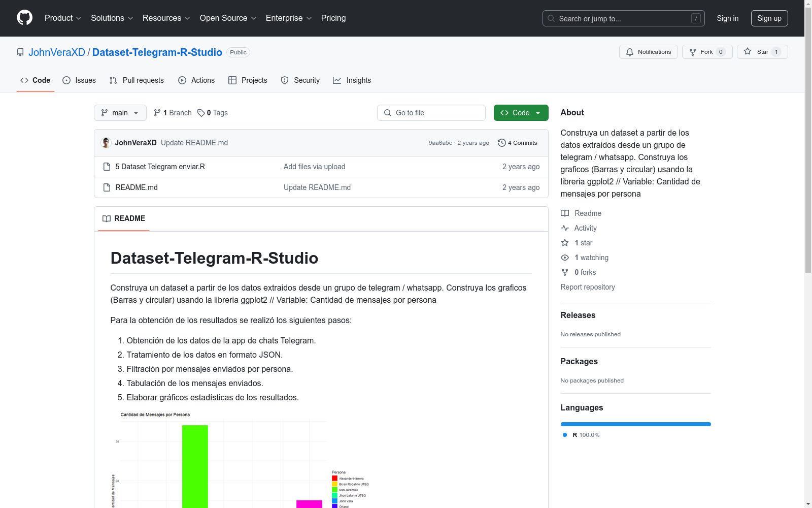This screenshot has width=812, height=508.
Task: Click the green bar in the chart
Action: pos(195,466)
